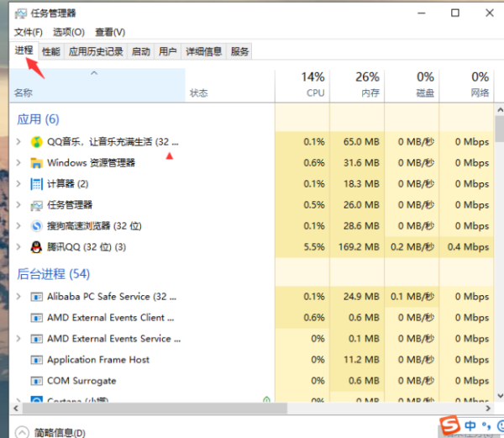Sort processes by 名称 column header
The image size is (504, 438).
(97, 86)
